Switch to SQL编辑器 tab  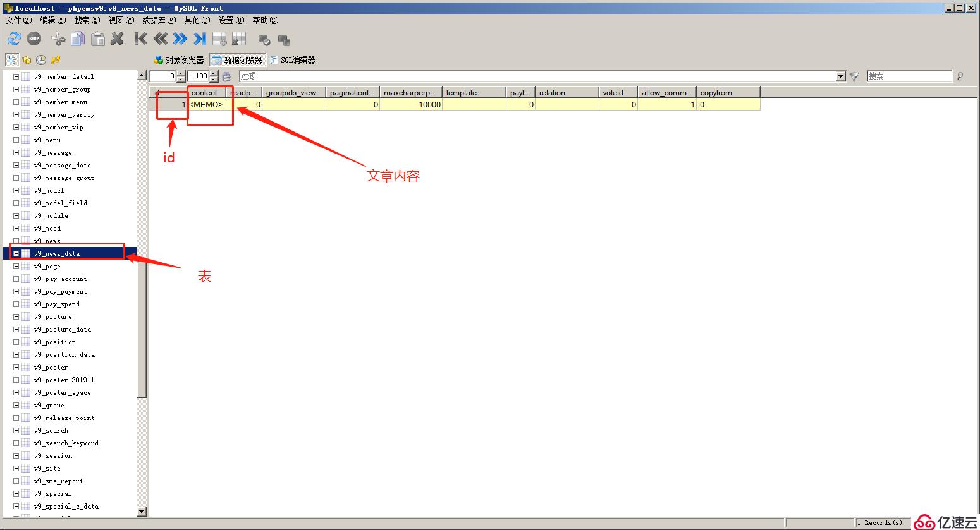[292, 60]
